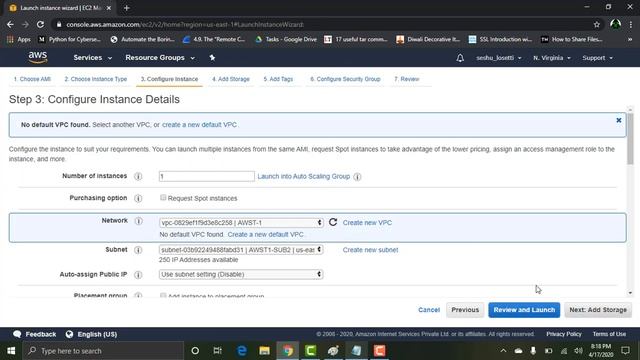Image resolution: width=640 pixels, height=360 pixels.
Task: Open Privacy Policy link
Action: tap(564, 334)
